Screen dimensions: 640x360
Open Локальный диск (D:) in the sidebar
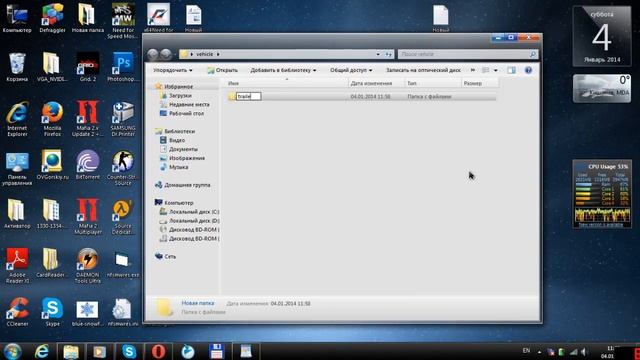[193, 221]
